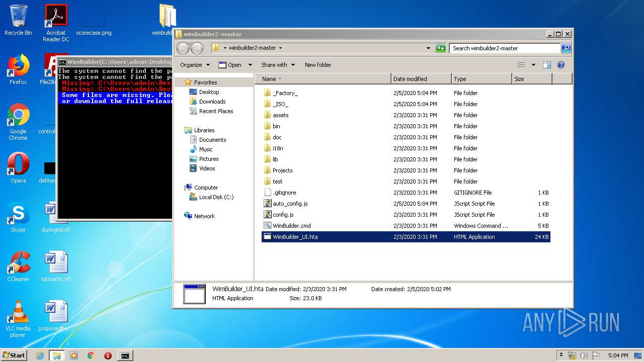This screenshot has height=362, width=644.
Task: Select Recycle Bin desktop icon
Action: pyautogui.click(x=18, y=20)
